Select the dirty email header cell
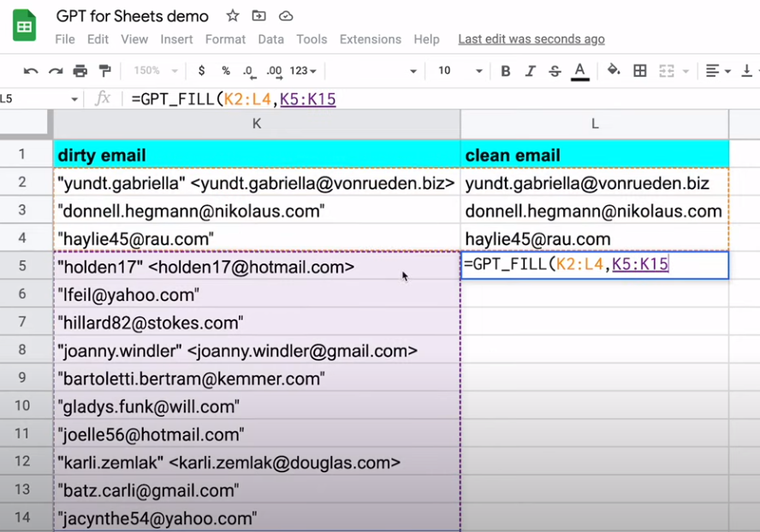This screenshot has width=760, height=532. click(257, 155)
